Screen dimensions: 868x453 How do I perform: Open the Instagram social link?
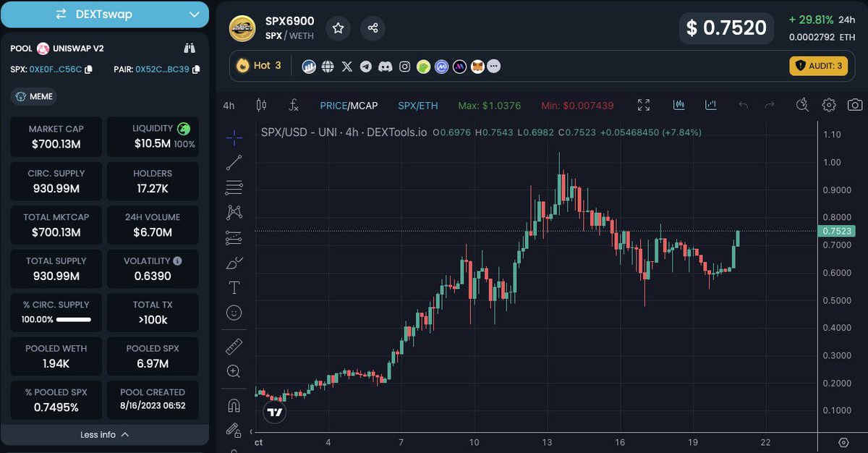pos(405,67)
